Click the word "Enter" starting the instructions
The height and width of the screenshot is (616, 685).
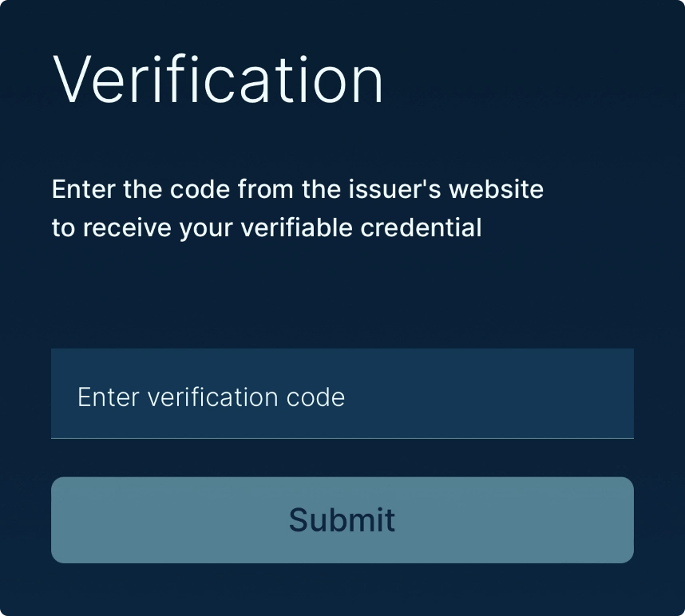[x=83, y=190]
